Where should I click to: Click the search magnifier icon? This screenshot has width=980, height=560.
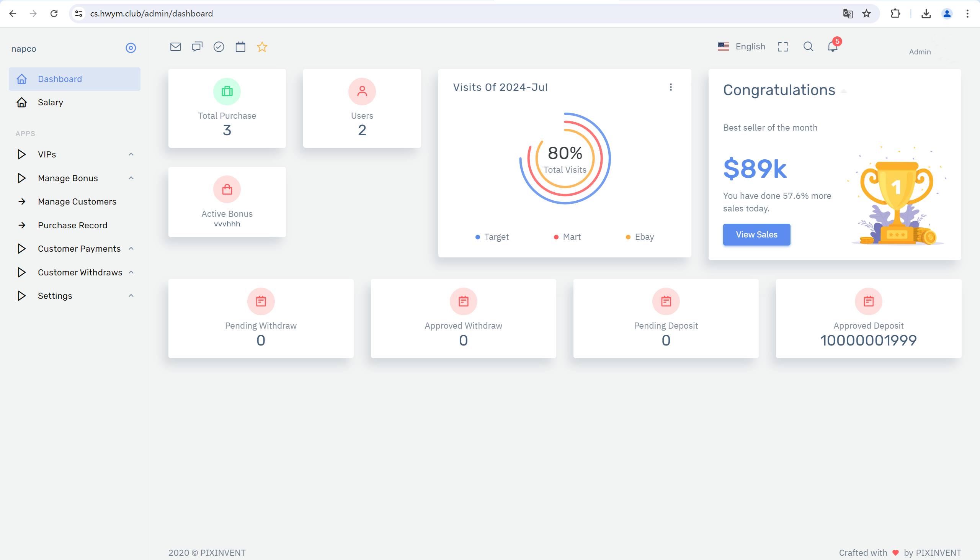pos(808,46)
